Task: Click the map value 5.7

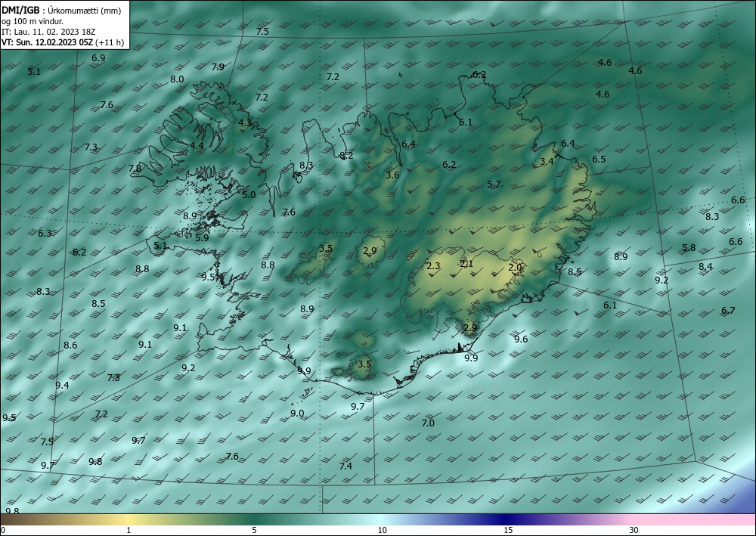Action: 494,184
